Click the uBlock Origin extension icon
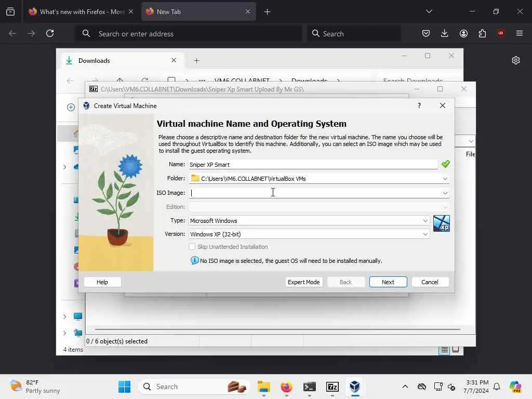The image size is (532, 399). click(501, 33)
